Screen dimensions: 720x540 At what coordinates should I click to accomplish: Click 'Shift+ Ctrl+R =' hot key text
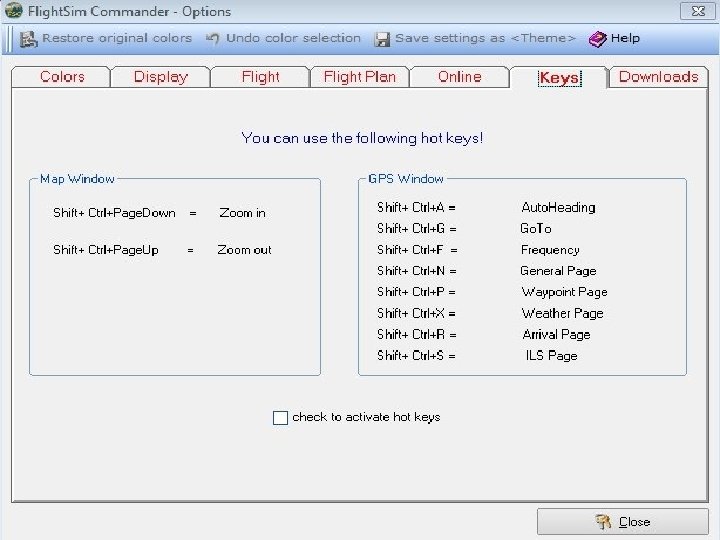(416, 334)
